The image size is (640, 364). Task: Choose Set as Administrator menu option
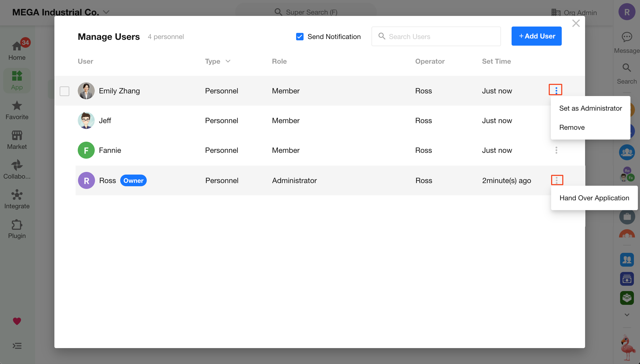[x=590, y=108]
